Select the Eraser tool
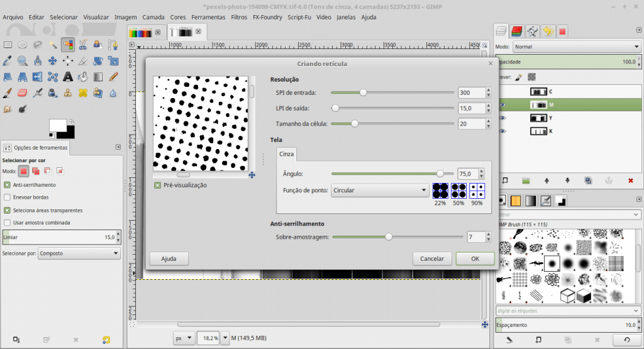Image resolution: width=644 pixels, height=349 pixels. click(x=22, y=93)
